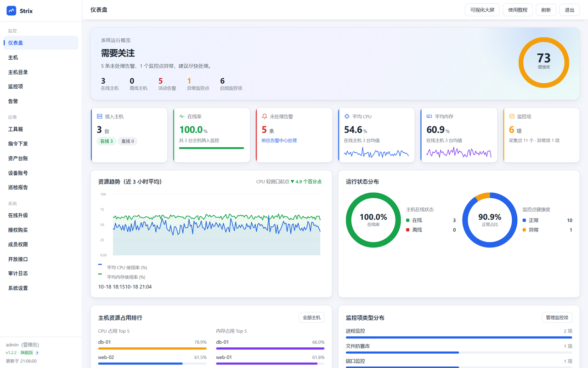
Task: Go to 设备账号
Action: pos(41,173)
